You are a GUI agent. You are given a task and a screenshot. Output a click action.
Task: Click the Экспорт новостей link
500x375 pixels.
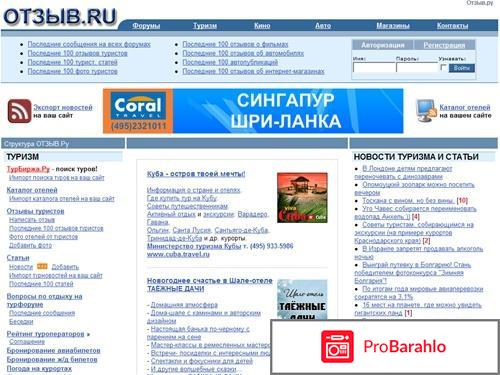(63, 107)
